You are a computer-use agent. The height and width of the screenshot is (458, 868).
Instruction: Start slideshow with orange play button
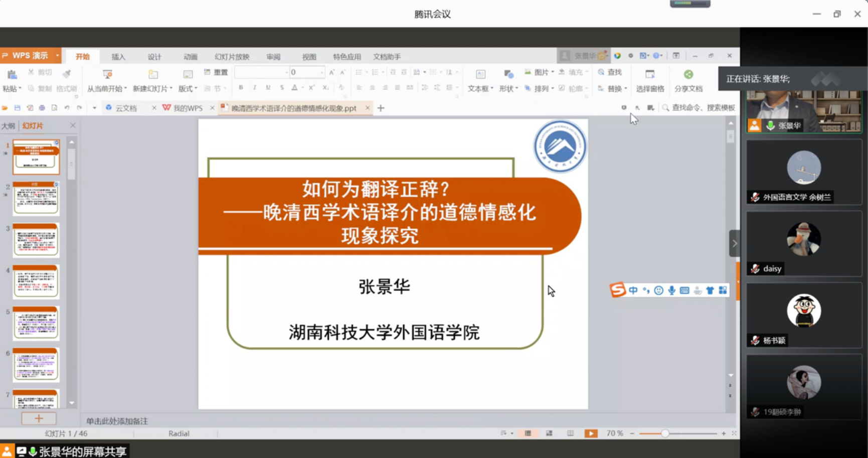(x=591, y=433)
